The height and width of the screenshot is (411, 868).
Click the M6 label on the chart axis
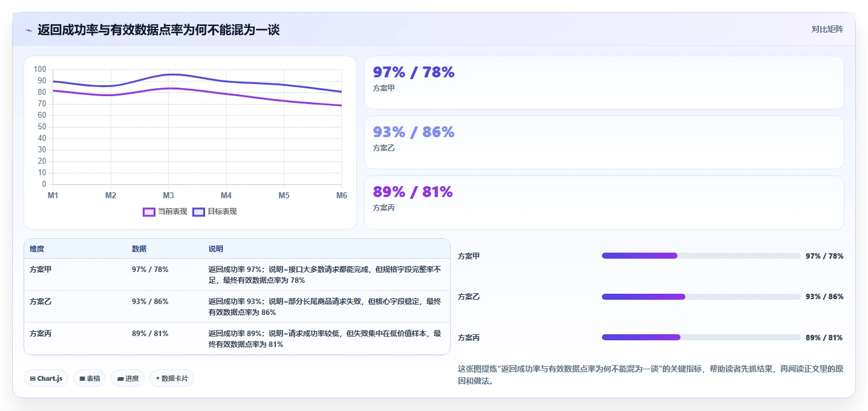342,196
